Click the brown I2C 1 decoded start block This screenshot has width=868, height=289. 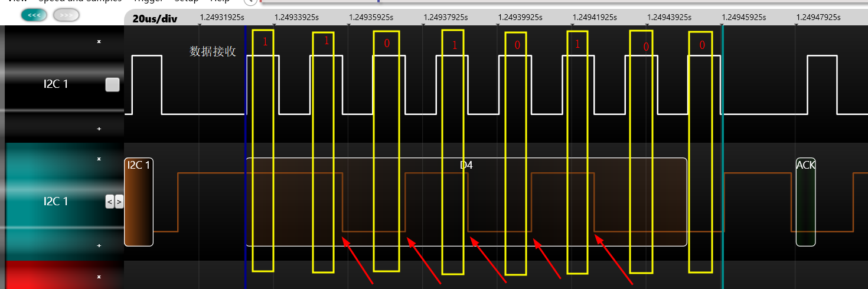coord(139,202)
